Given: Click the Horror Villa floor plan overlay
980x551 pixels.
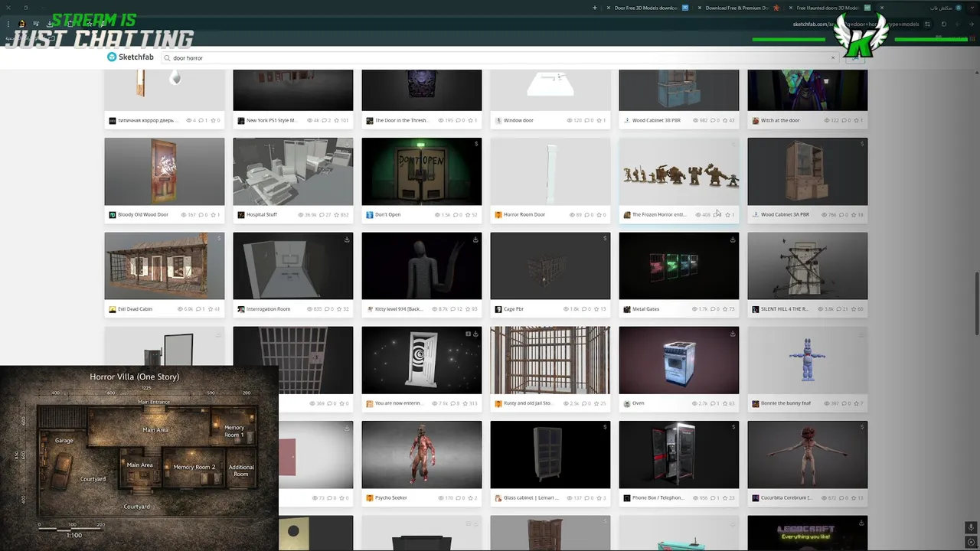Looking at the screenshot, I should tap(139, 458).
